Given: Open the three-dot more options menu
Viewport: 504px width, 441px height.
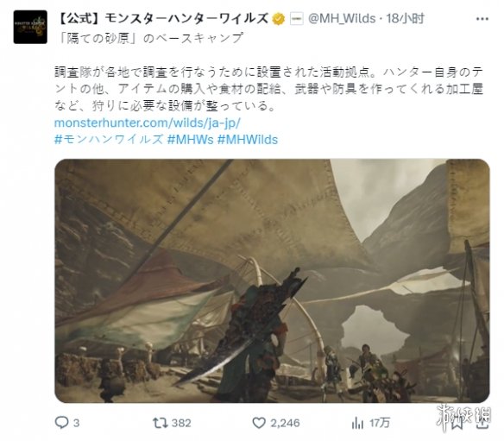Looking at the screenshot, I should coord(482,19).
